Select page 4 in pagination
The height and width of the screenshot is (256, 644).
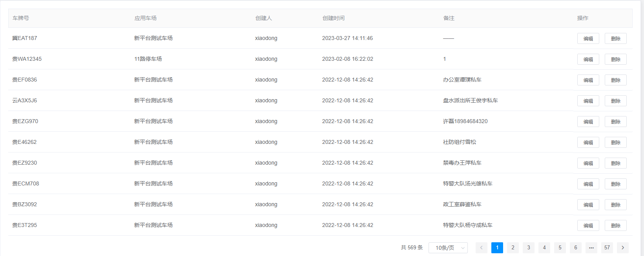[x=544, y=248]
